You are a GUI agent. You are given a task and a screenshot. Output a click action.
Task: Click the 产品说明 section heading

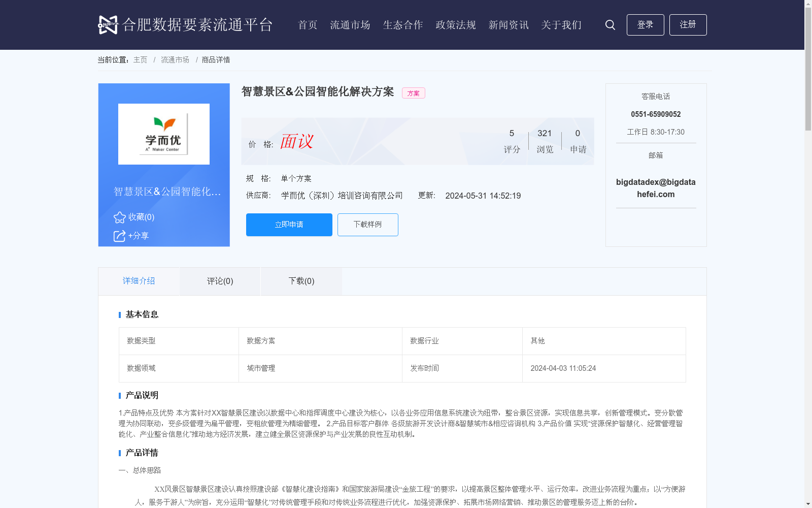click(x=142, y=395)
